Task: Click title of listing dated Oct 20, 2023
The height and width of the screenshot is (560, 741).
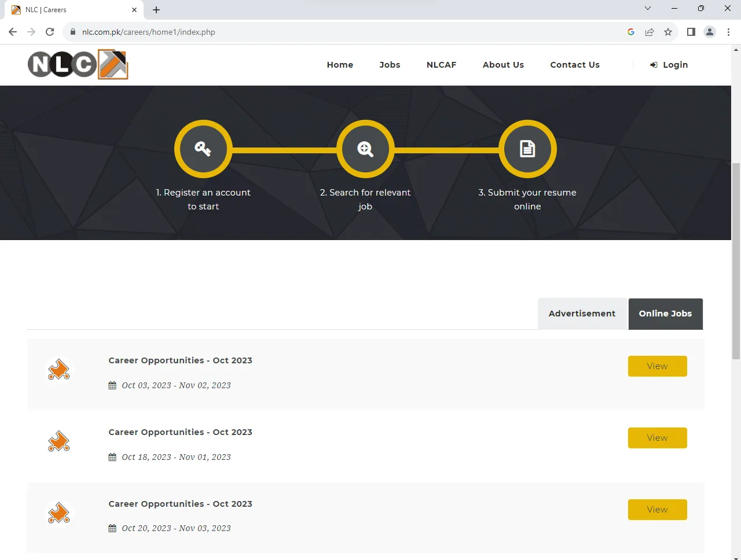Action: 180,504
